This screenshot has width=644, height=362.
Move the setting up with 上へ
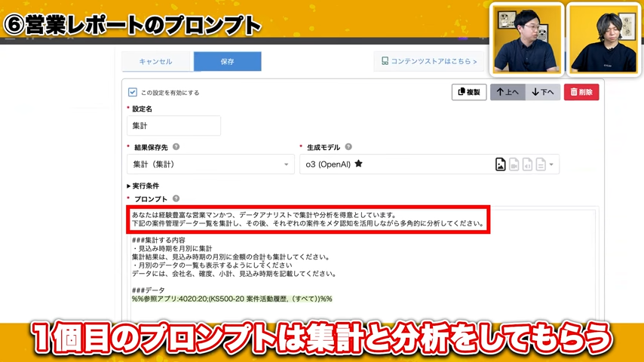[x=508, y=92]
